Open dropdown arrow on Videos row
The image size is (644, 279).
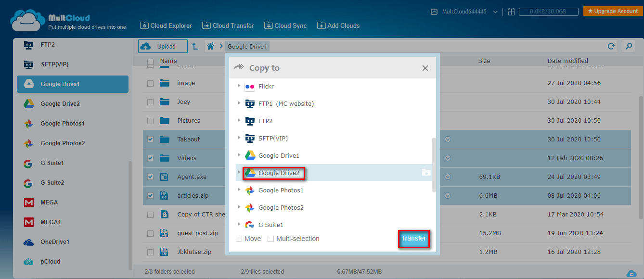point(448,158)
